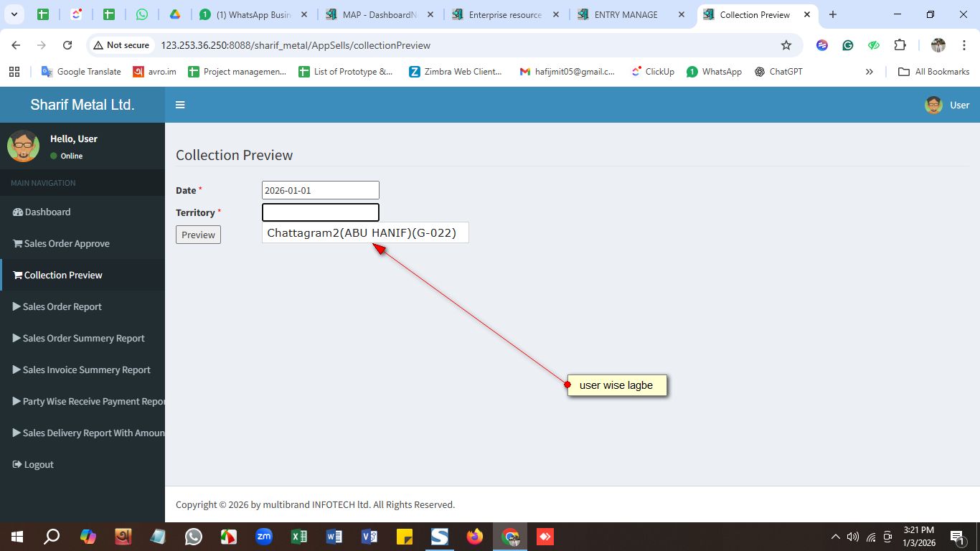Open the Windows Start menu

[x=17, y=537]
